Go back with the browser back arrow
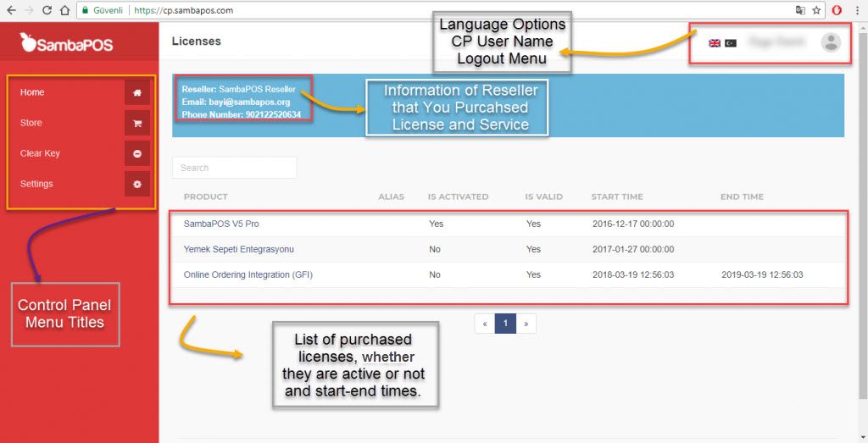 (x=11, y=10)
